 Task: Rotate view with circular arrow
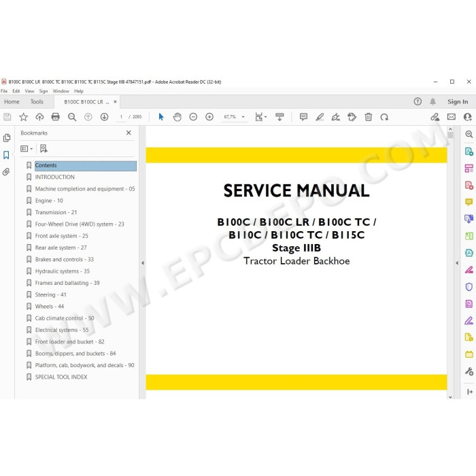click(384, 117)
